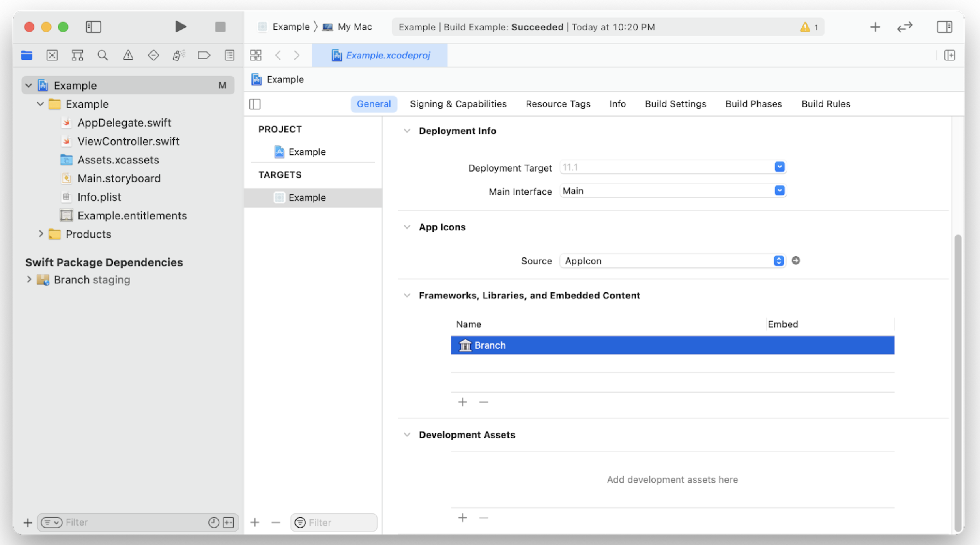Add new file with navigator plus
Image resolution: width=980 pixels, height=545 pixels.
pyautogui.click(x=28, y=522)
